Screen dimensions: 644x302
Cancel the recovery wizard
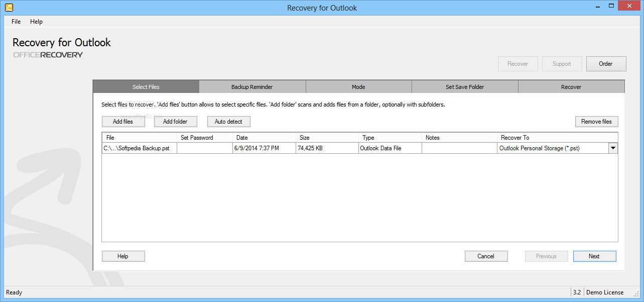pyautogui.click(x=486, y=256)
